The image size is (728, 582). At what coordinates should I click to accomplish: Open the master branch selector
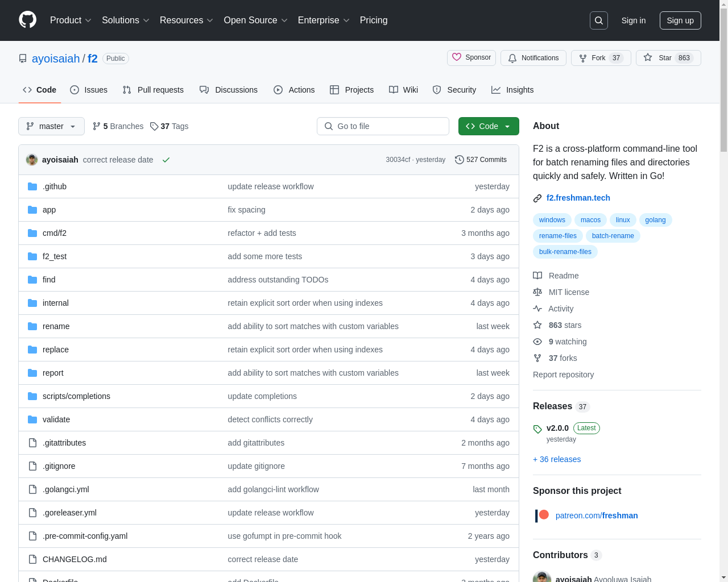(51, 126)
